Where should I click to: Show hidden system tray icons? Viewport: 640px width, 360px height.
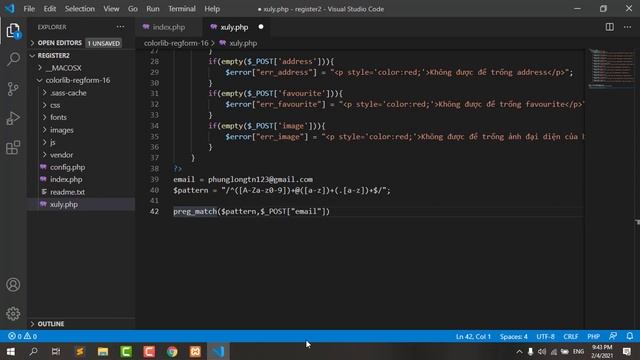[519, 351]
